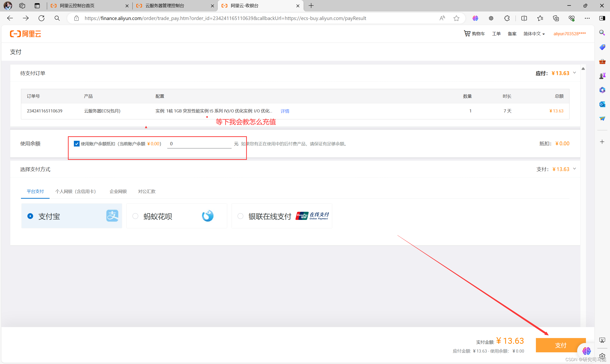Toggle use account balance deduction checkbox
The image size is (610, 364).
click(x=76, y=144)
